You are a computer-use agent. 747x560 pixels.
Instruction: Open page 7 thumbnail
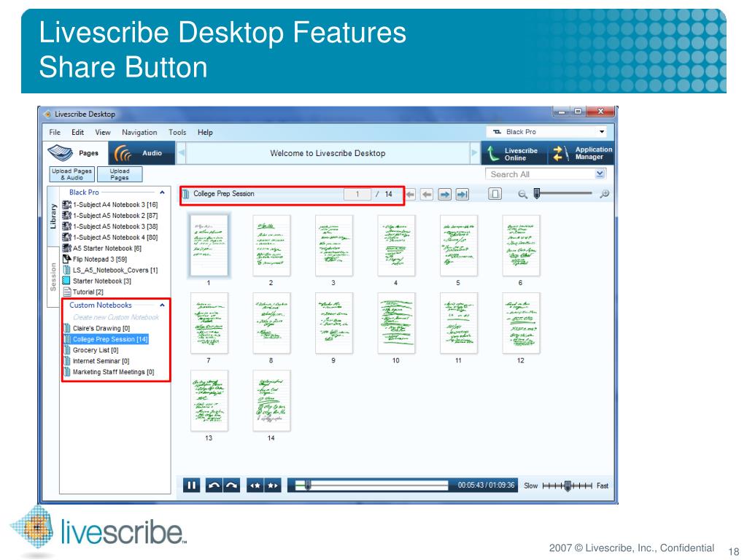pyautogui.click(x=209, y=323)
